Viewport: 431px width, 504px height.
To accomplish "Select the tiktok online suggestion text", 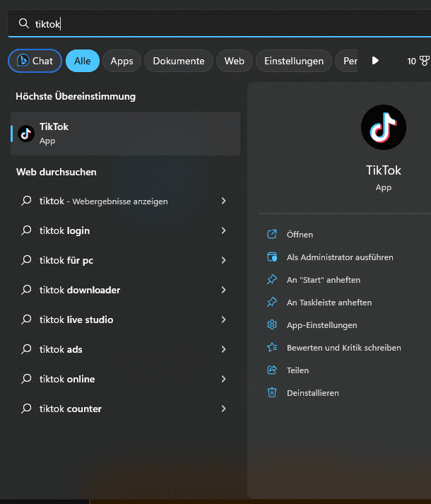I will click(67, 379).
